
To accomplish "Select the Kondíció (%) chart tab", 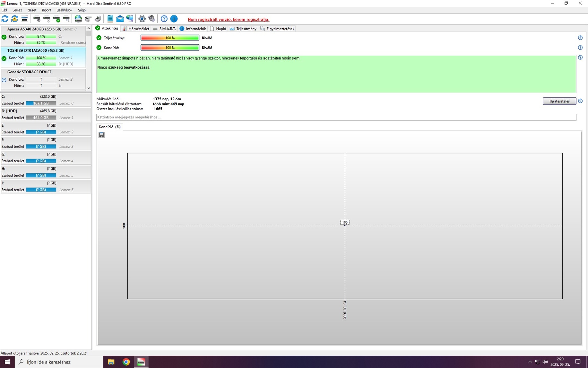I will (109, 127).
